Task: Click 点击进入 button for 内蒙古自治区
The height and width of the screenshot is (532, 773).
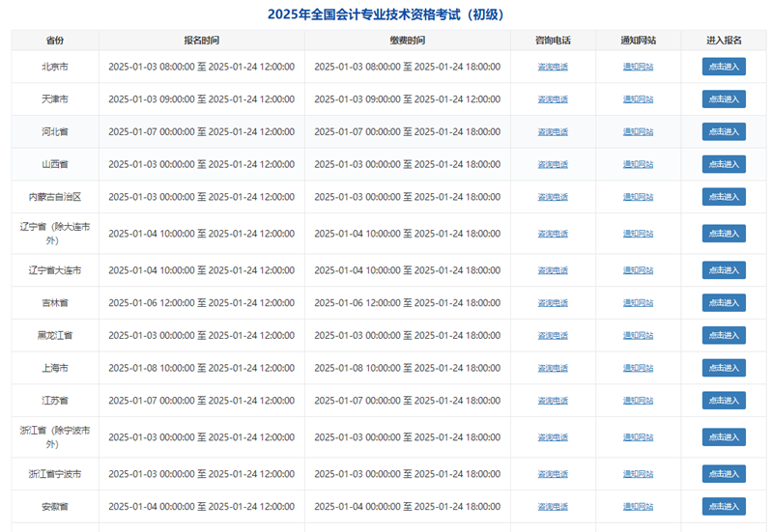Action: (x=723, y=197)
